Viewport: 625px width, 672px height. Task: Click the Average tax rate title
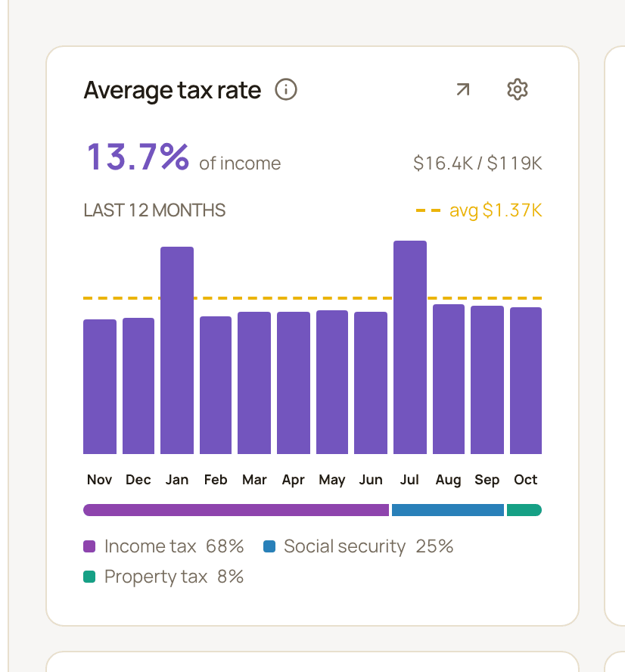[x=173, y=90]
